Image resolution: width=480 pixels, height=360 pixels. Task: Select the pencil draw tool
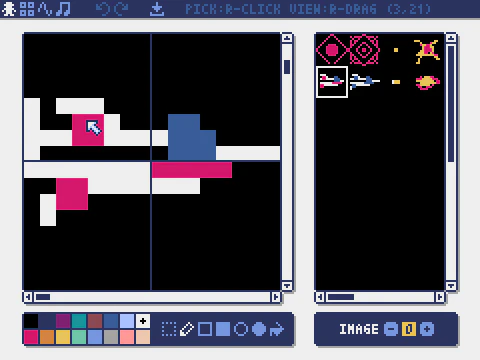click(187, 329)
